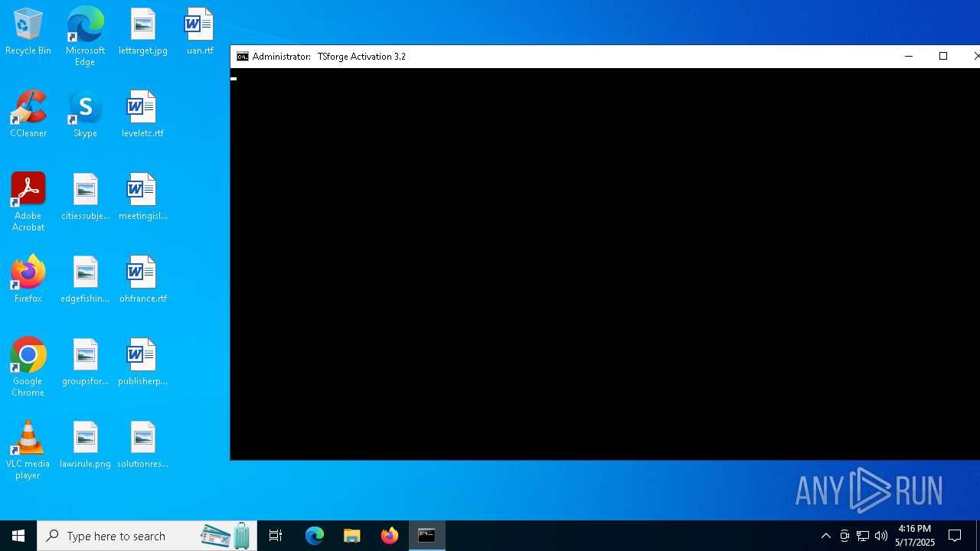Viewport: 980px width, 551px height.
Task: Select the leveletc.rtf document icon
Action: coord(142,115)
